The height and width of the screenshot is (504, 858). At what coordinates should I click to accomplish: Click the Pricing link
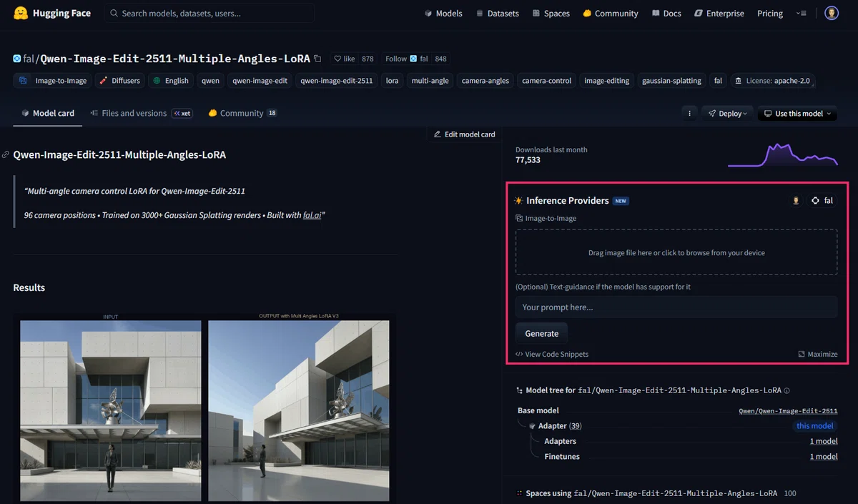(x=770, y=13)
